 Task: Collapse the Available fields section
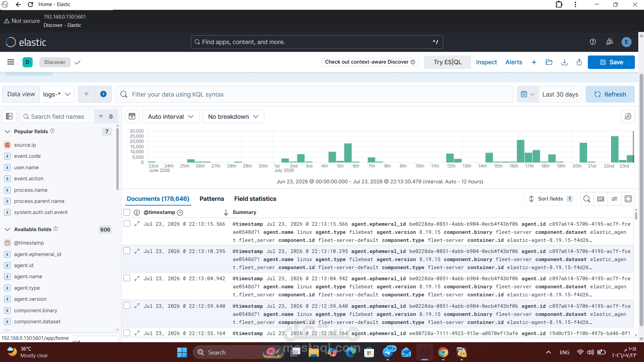(x=7, y=229)
